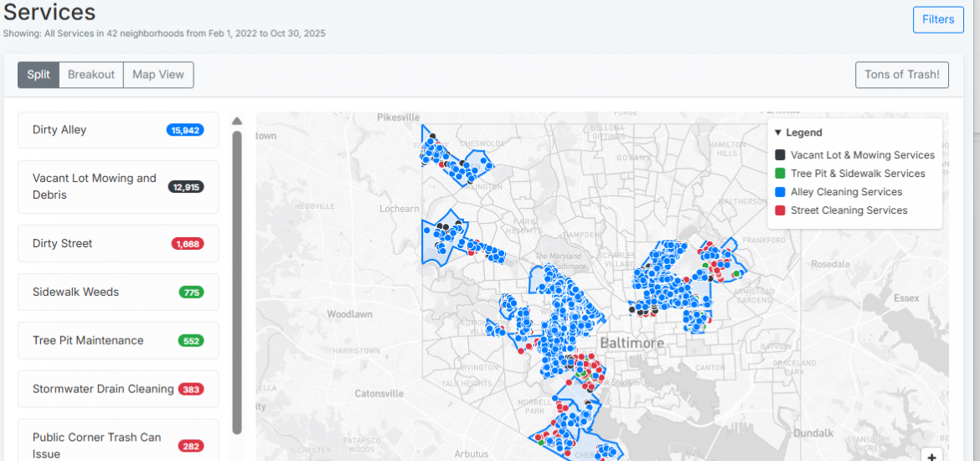Screen dimensions: 980x461
Task: Select the Map View tab
Action: (158, 75)
